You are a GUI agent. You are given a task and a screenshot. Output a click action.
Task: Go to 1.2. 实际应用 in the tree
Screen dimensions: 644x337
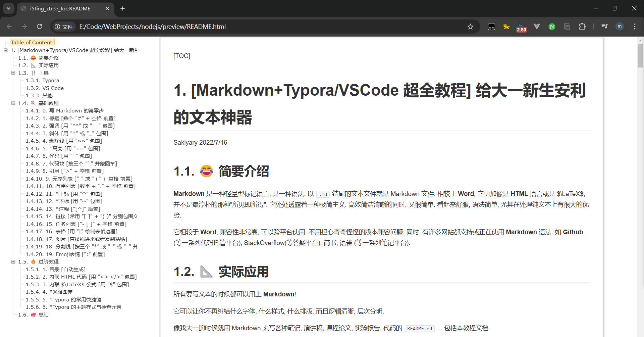[x=38, y=65]
